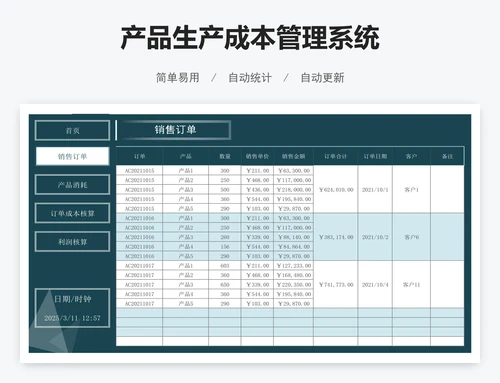Viewport: 500px width, 383px height.
Task: Select the order total cell ¥741,773.00
Action: point(336,285)
